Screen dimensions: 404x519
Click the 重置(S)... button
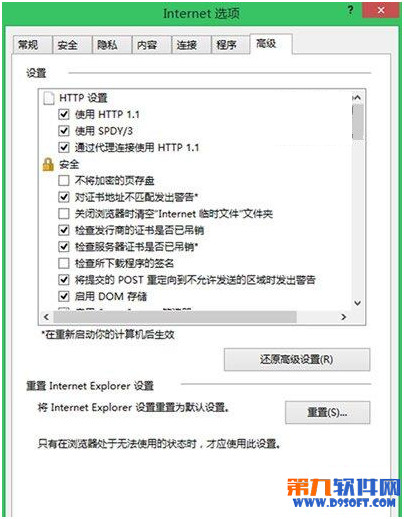coord(327,412)
